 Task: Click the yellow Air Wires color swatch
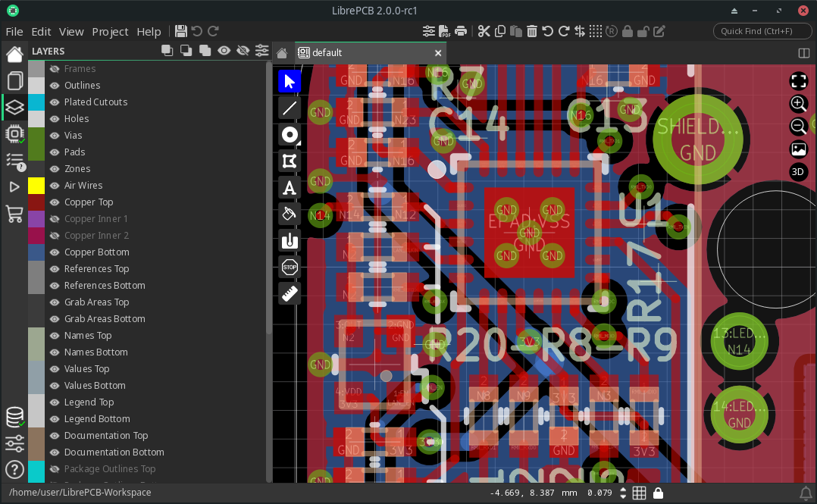click(x=36, y=186)
